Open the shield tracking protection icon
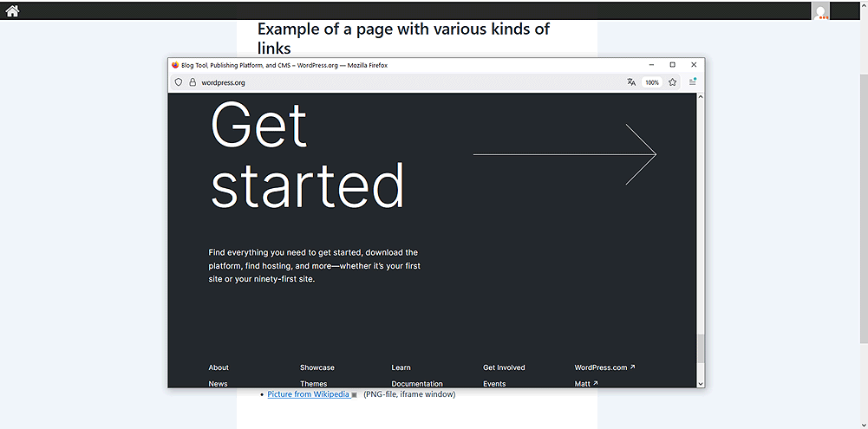Screen dimensions: 868x429 click(x=179, y=82)
